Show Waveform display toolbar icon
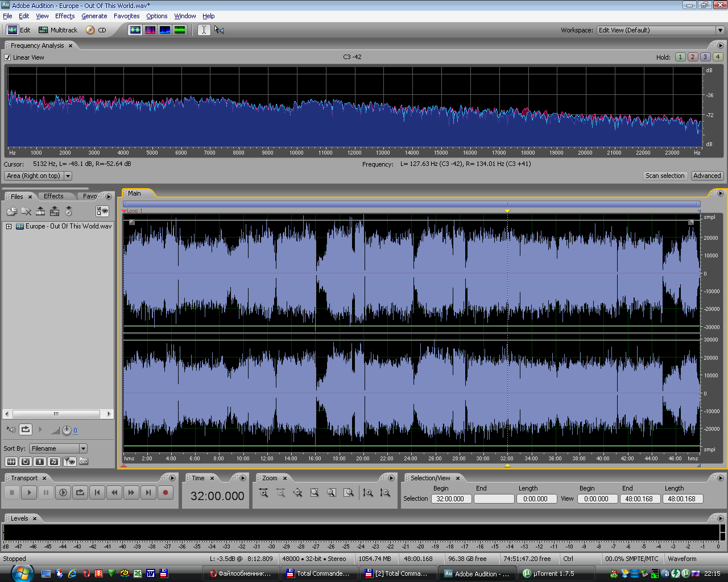The image size is (728, 582). (135, 30)
